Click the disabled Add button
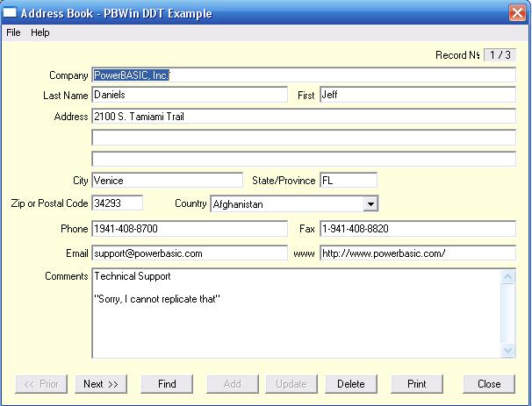The image size is (532, 406). (233, 384)
